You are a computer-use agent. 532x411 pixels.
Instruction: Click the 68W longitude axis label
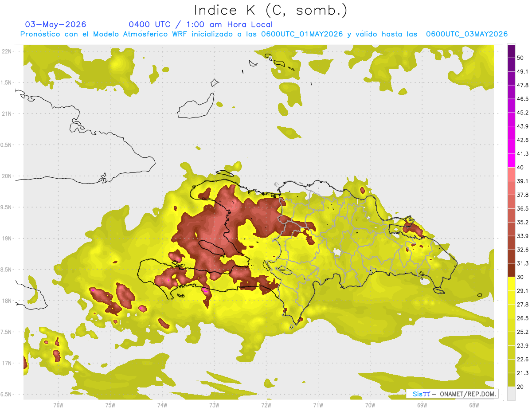(x=474, y=405)
